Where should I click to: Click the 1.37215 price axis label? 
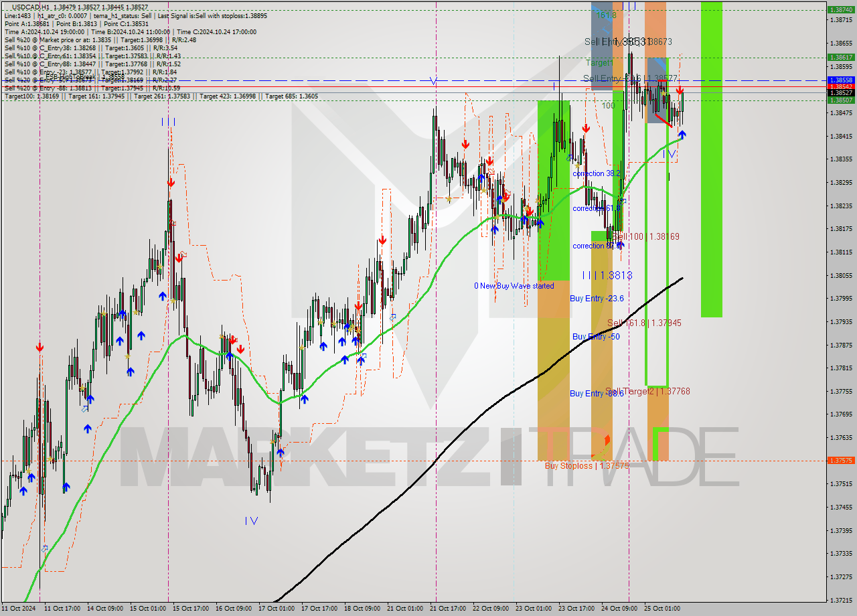(x=840, y=600)
